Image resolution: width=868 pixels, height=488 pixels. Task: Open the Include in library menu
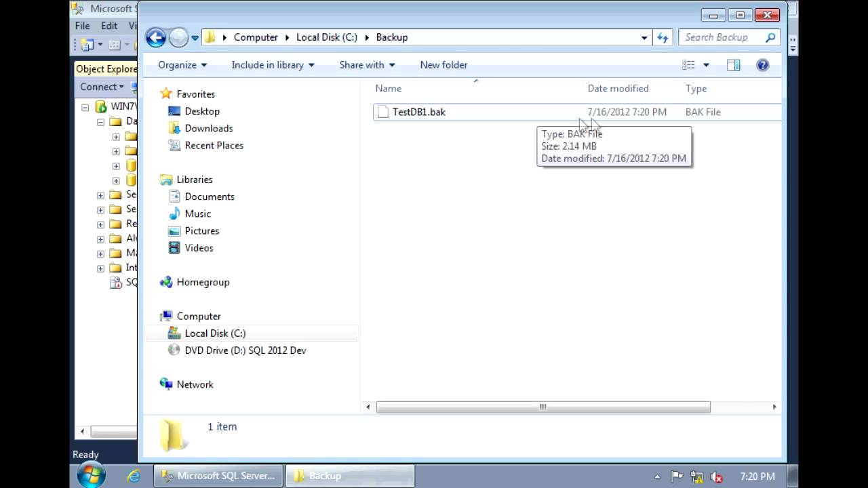pos(273,65)
